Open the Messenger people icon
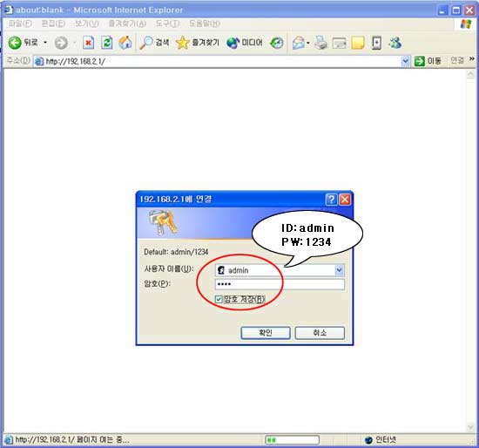The width and height of the screenshot is (479, 448). 395,43
